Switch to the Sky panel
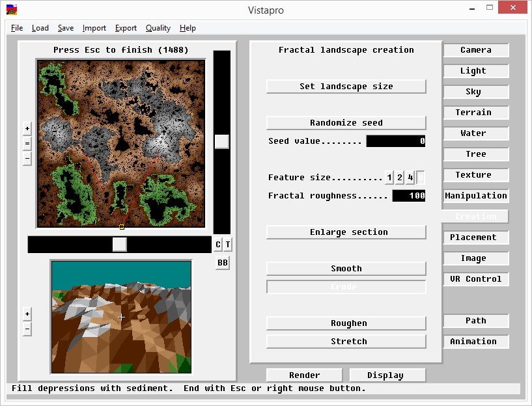This screenshot has width=532, height=406. pyautogui.click(x=476, y=92)
